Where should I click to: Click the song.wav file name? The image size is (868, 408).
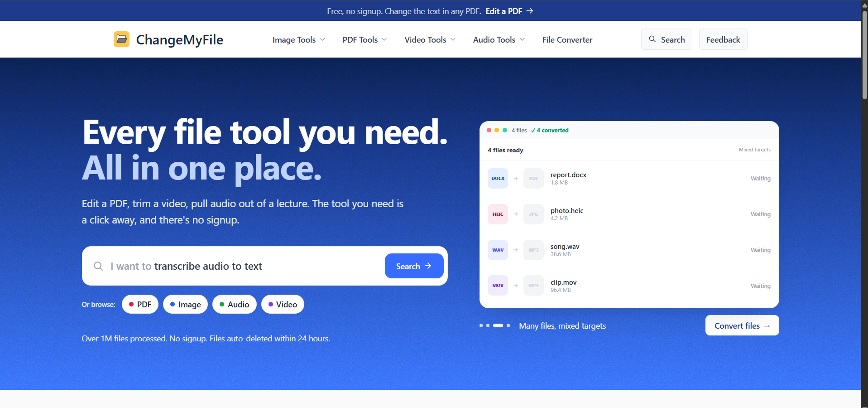click(565, 247)
